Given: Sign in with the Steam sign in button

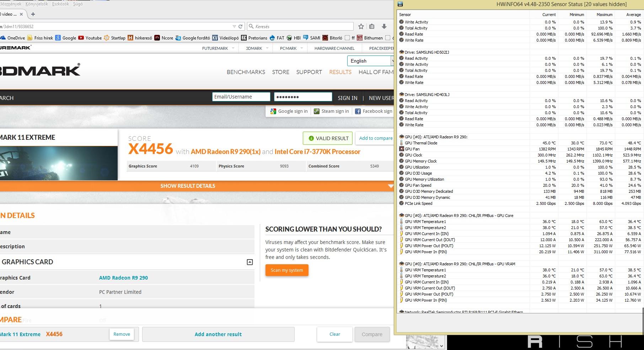Looking at the screenshot, I should coord(331,111).
